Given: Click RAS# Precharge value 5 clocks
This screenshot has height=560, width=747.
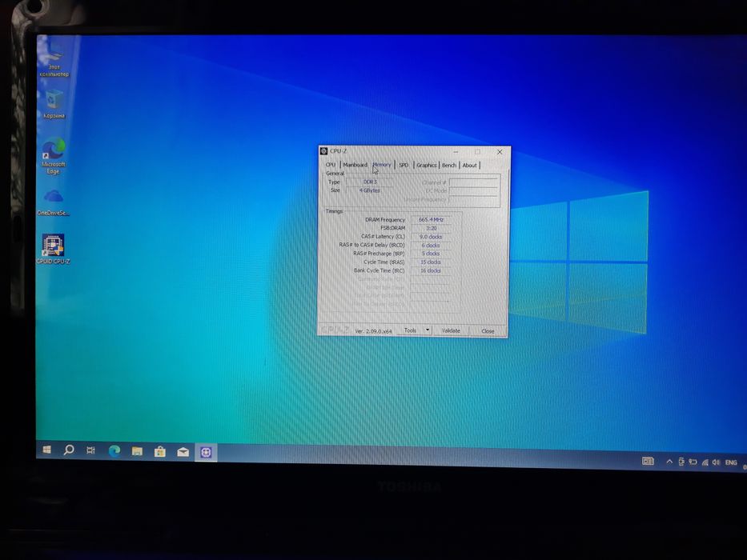Looking at the screenshot, I should pos(431,254).
